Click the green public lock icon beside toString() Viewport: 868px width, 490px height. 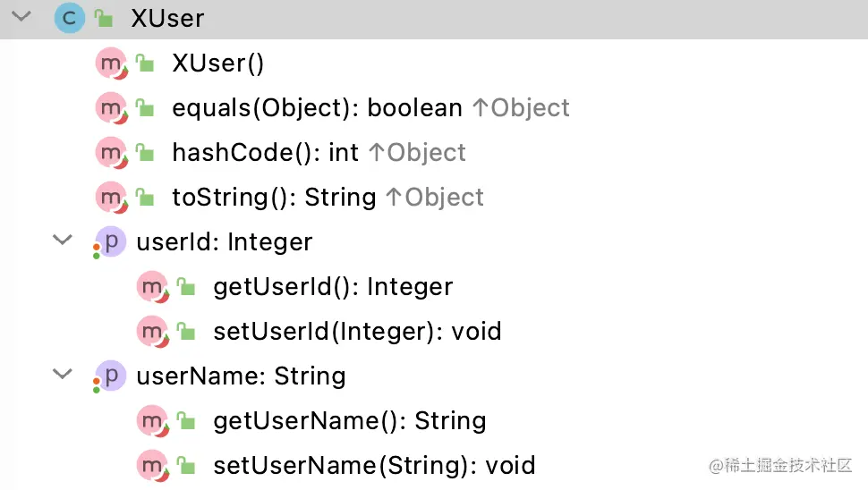pos(145,197)
